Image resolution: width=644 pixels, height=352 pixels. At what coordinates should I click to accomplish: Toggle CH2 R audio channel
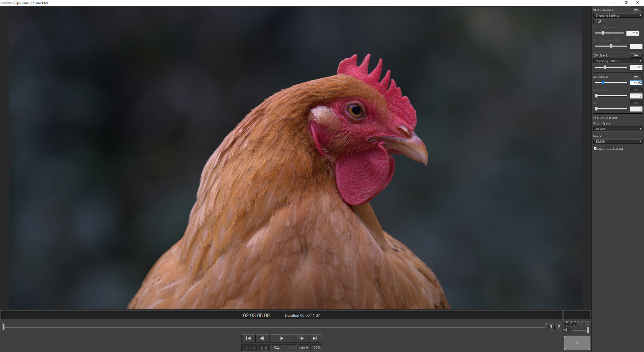tap(574, 323)
